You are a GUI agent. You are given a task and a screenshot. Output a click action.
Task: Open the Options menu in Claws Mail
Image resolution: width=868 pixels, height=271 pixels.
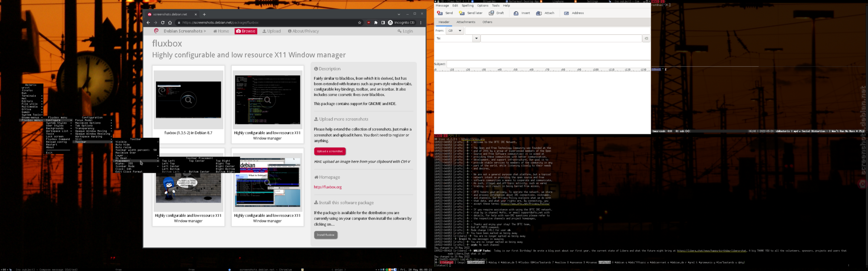click(x=483, y=6)
